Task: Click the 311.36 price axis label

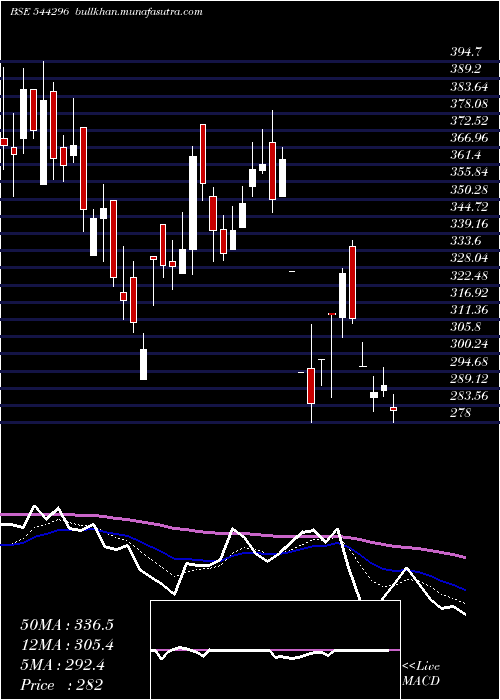Action: [469, 310]
